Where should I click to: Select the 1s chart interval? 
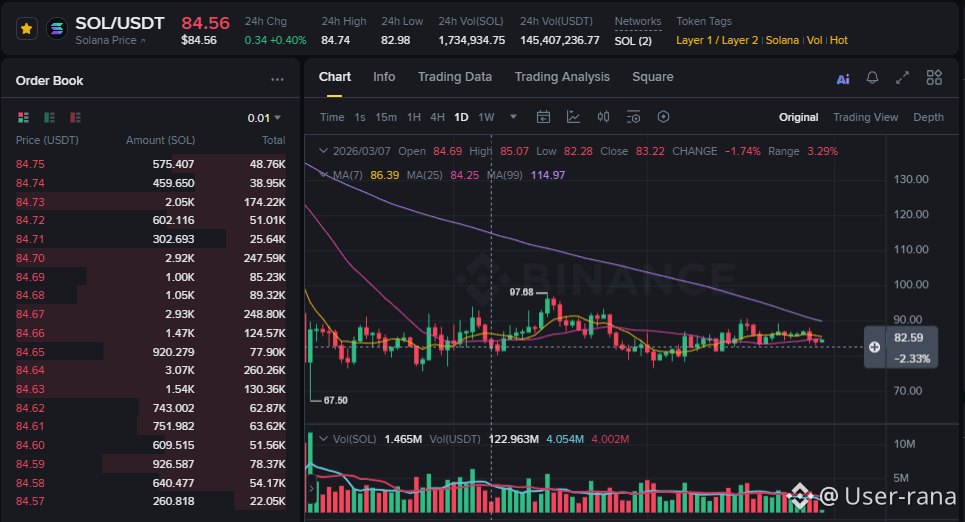pyautogui.click(x=360, y=117)
